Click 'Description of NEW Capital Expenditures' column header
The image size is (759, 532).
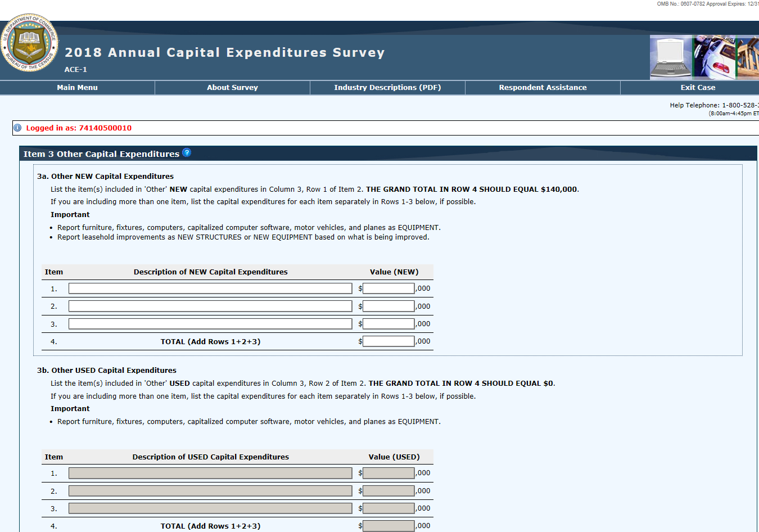210,272
